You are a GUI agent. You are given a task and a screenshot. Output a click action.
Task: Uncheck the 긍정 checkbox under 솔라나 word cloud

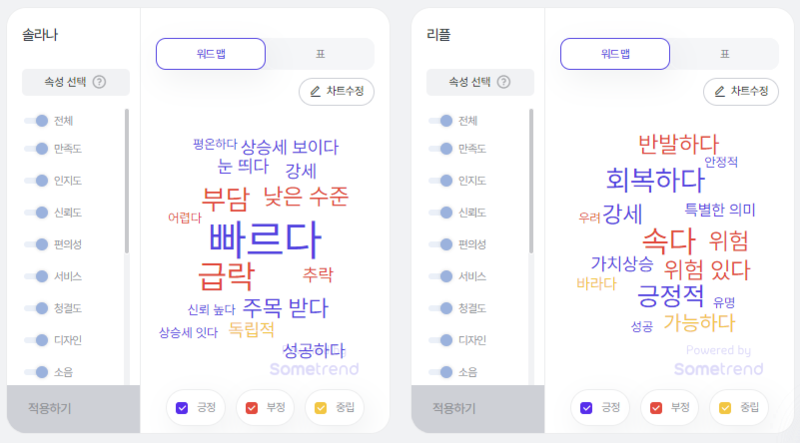[182, 408]
